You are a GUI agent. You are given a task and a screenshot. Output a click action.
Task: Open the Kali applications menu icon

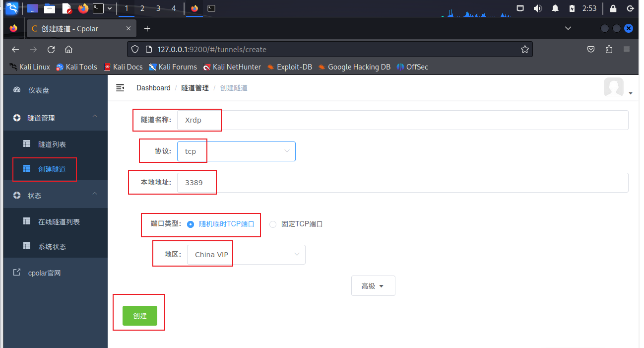pyautogui.click(x=11, y=8)
